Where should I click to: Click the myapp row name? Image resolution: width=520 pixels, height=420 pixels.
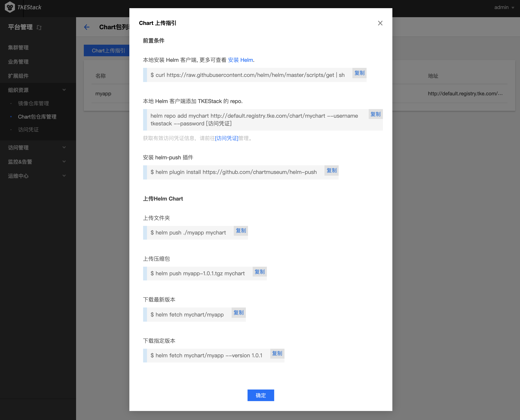(103, 94)
